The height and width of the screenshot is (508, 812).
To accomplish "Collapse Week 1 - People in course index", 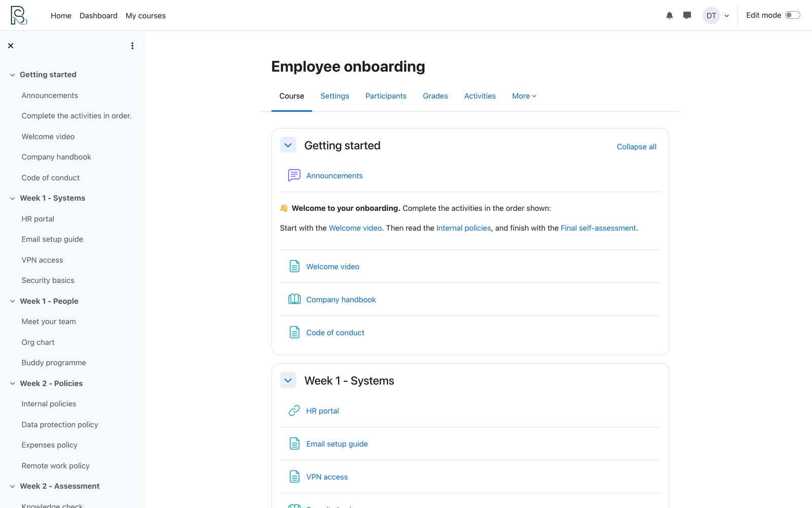I will coord(12,301).
